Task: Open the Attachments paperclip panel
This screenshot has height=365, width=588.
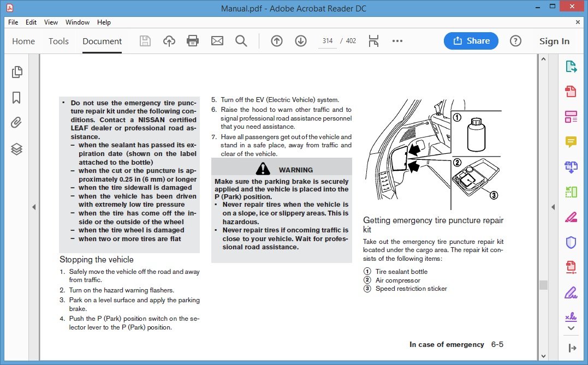Action: tap(16, 123)
